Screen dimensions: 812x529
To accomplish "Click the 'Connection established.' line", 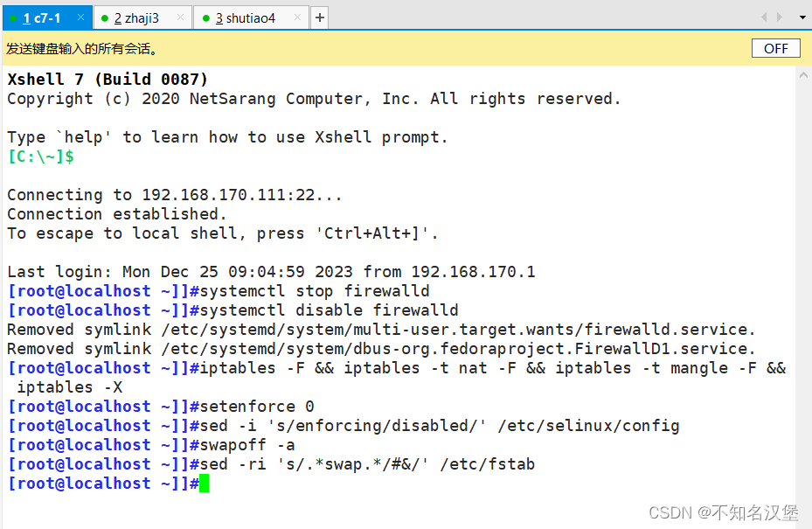I will (x=117, y=214).
